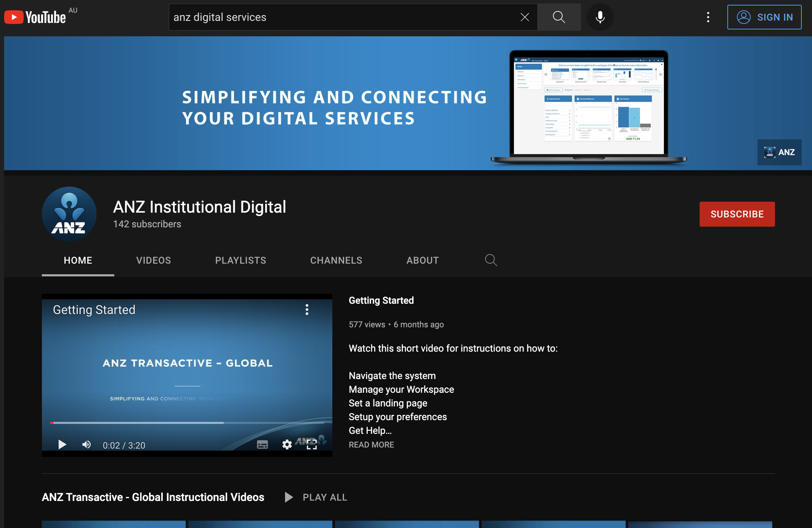812x528 pixels.
Task: Click the ANZ link on banner
Action: point(779,152)
